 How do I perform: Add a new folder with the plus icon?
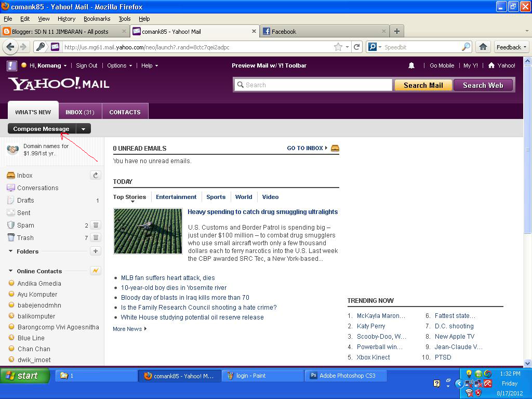coord(96,251)
